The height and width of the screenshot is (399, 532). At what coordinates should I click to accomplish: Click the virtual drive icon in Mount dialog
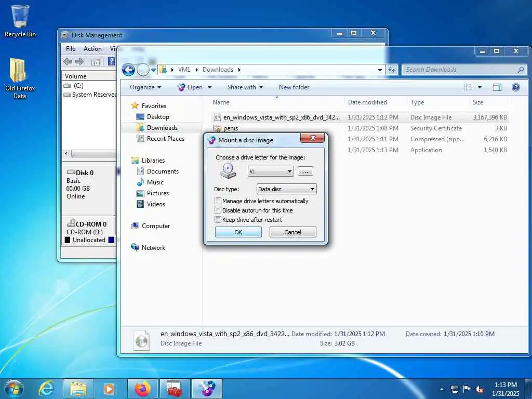pyautogui.click(x=228, y=170)
